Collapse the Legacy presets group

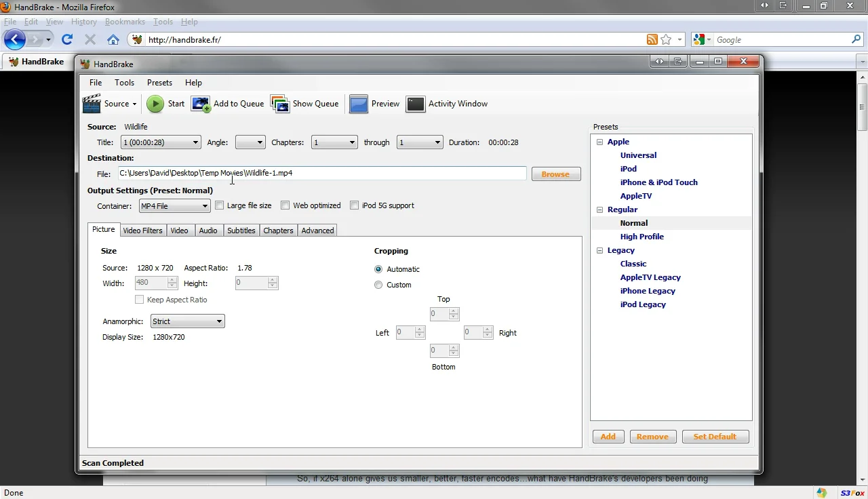[x=599, y=251]
